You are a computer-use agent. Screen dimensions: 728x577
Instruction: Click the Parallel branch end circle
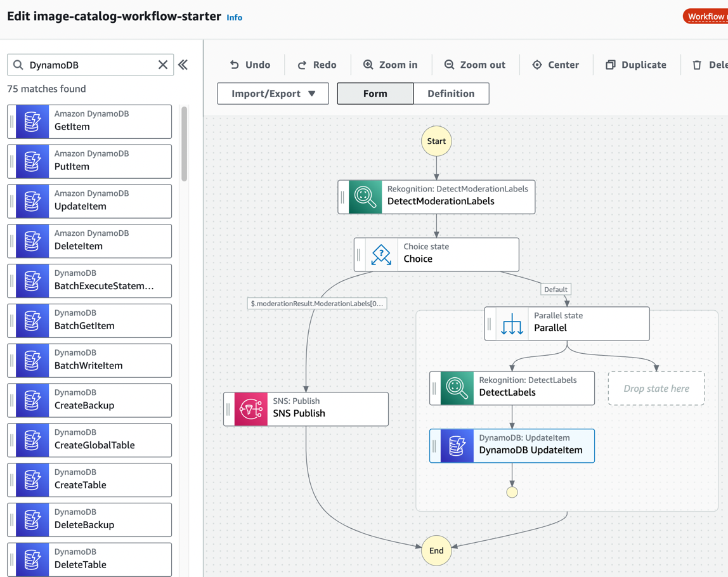pyautogui.click(x=512, y=492)
